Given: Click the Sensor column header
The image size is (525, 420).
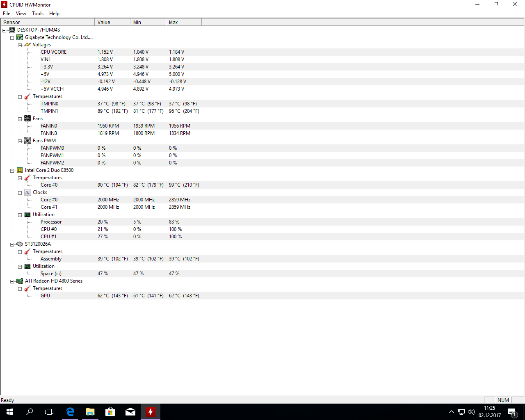Looking at the screenshot, I should point(48,22).
